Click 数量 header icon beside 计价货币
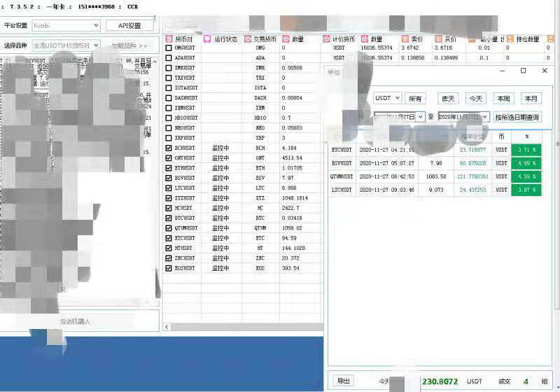Image resolution: width=560 pixels, height=392 pixels. point(364,39)
